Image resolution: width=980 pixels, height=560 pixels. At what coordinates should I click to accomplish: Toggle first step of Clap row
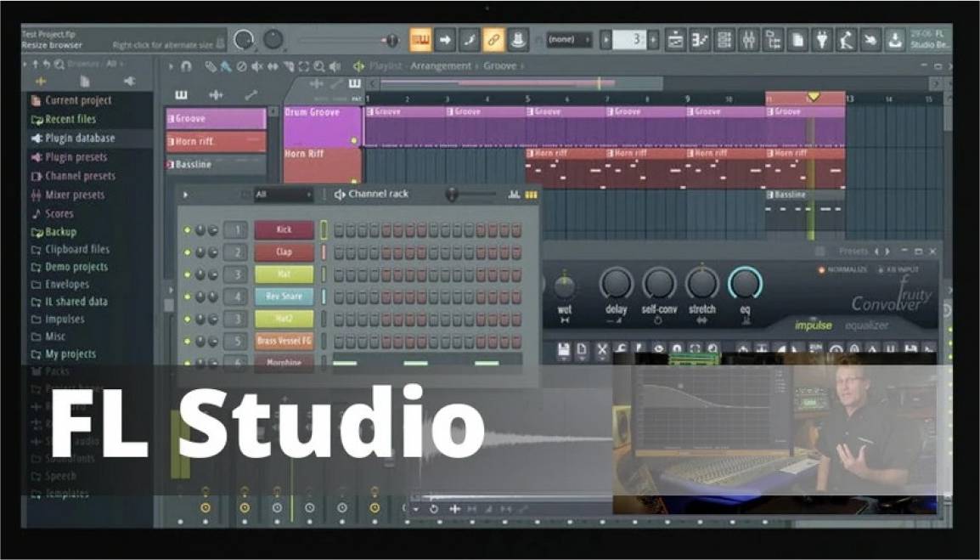point(339,252)
